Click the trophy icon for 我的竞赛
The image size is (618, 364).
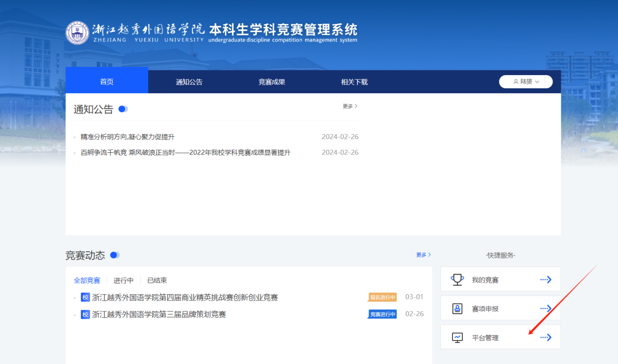(x=457, y=280)
